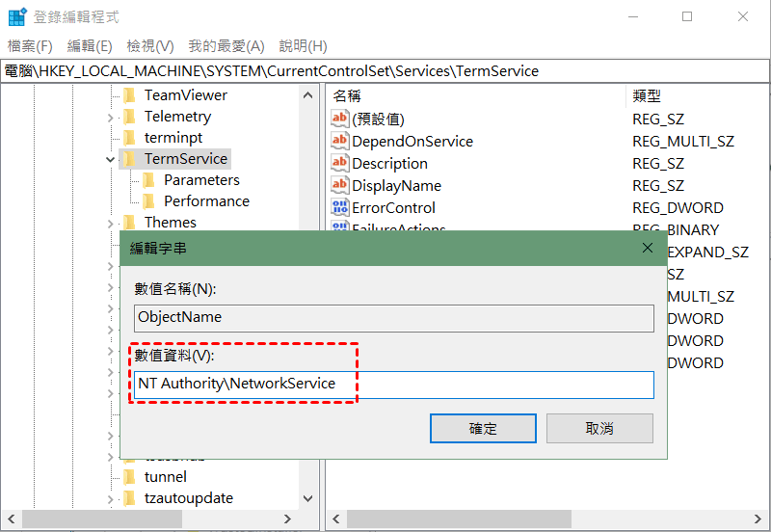This screenshot has width=771, height=532.
Task: Select the tunnel folder icon
Action: click(130, 477)
